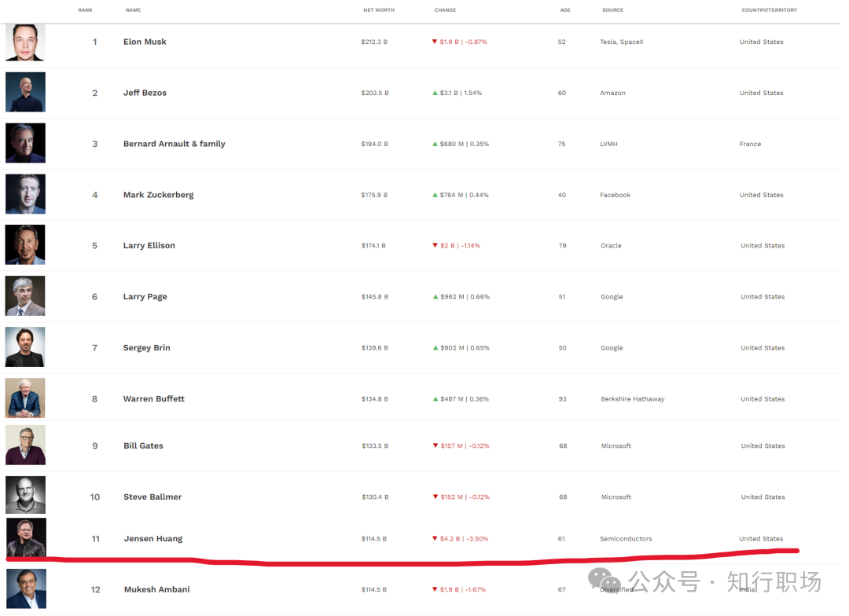Click Warren Buffett's portrait thumbnail
The image size is (849, 616).
point(25,398)
